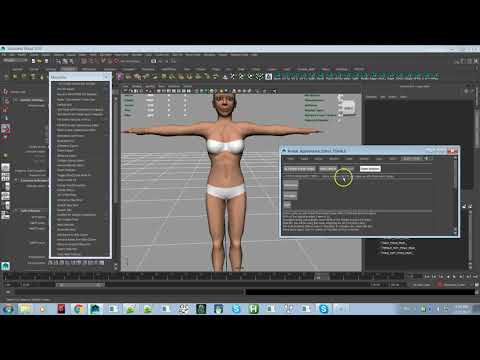This screenshot has width=480, height=360.
Task: Open Google Chrome from the taskbar
Action: click(78, 309)
